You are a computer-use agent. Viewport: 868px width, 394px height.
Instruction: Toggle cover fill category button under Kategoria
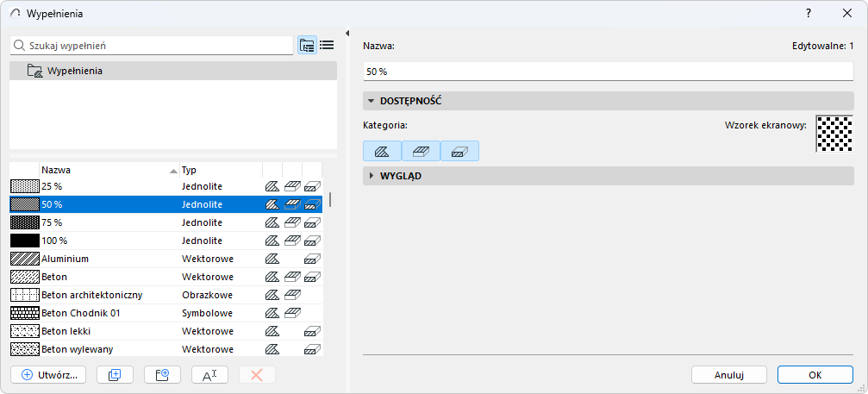pos(421,151)
